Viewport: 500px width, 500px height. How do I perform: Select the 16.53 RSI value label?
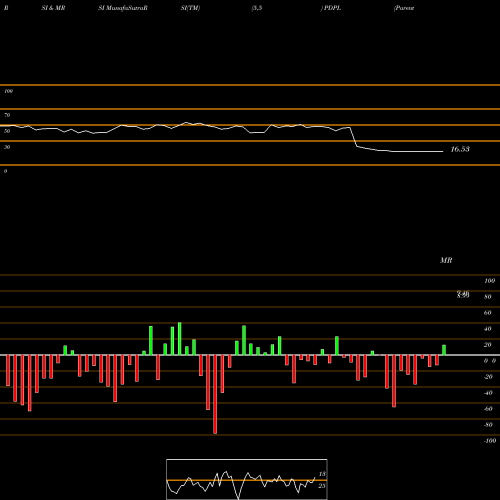pyautogui.click(x=460, y=149)
